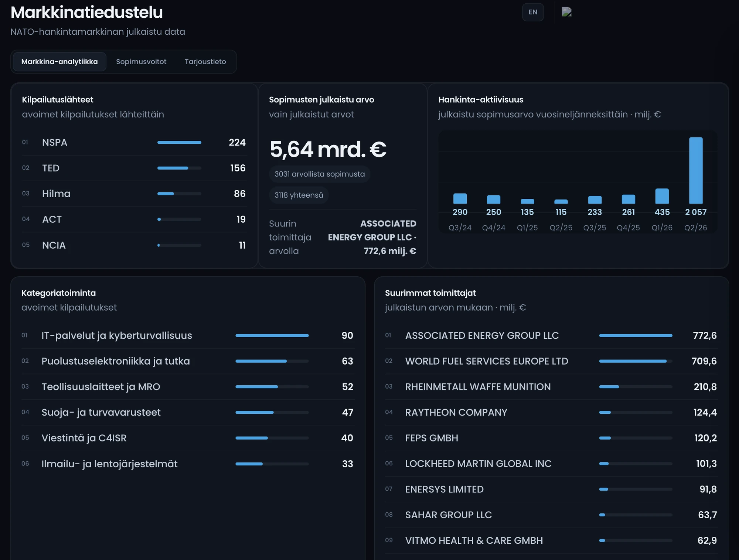Select the Q2/25 chart bar
This screenshot has height=560, width=739.
coord(561,202)
